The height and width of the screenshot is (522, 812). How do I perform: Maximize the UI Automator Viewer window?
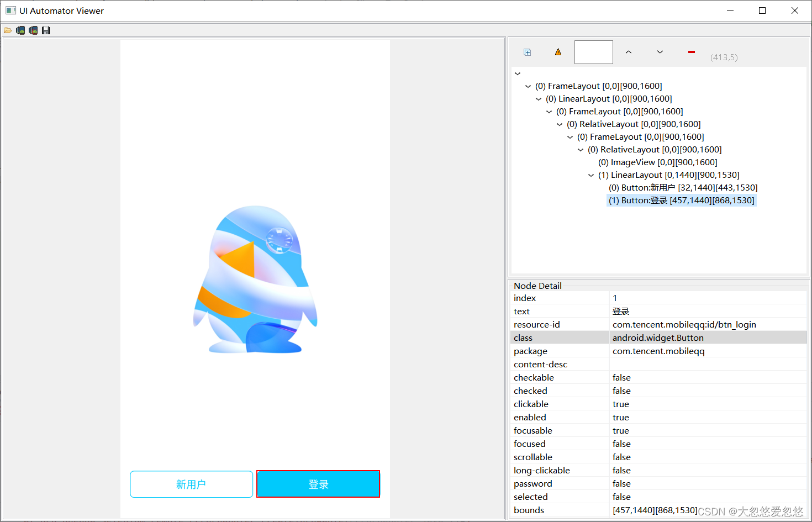pyautogui.click(x=762, y=10)
